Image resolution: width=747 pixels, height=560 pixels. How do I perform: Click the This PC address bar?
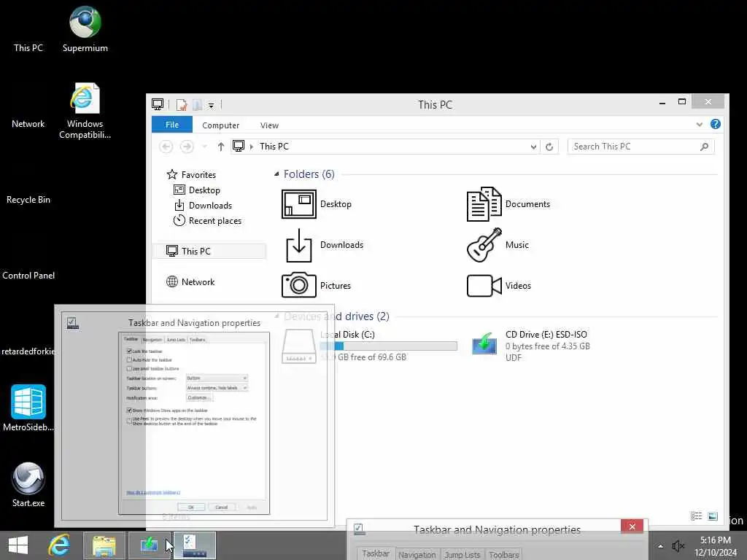[385, 147]
